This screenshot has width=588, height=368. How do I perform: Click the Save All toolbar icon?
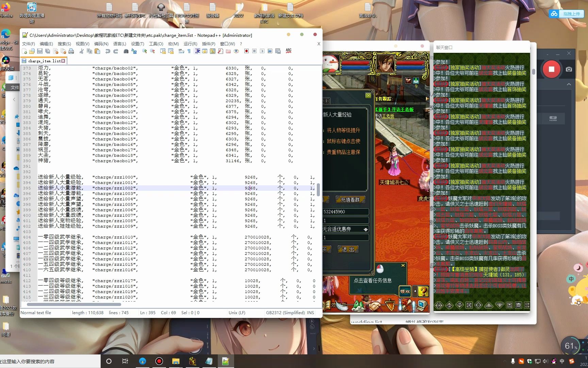point(48,51)
